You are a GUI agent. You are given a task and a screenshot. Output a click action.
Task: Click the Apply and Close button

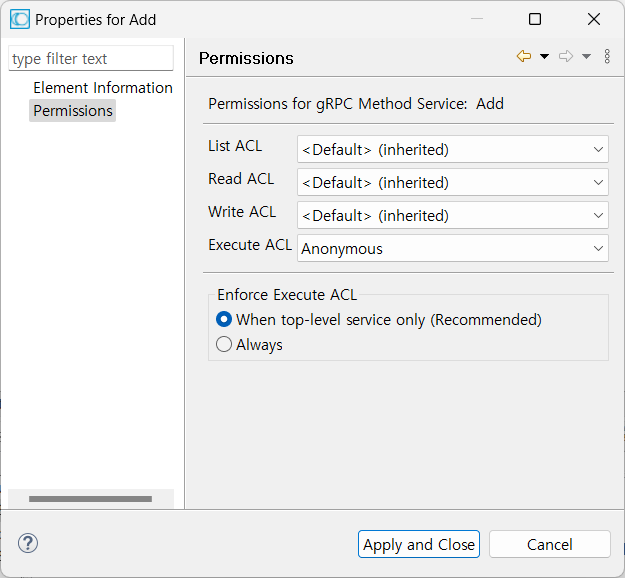[x=419, y=544]
